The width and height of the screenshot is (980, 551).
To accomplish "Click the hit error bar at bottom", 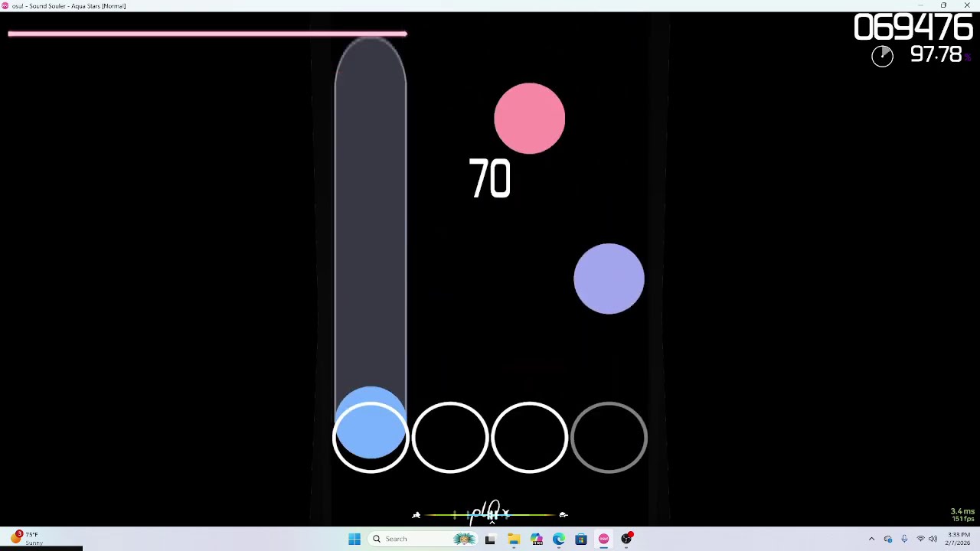I will (490, 514).
